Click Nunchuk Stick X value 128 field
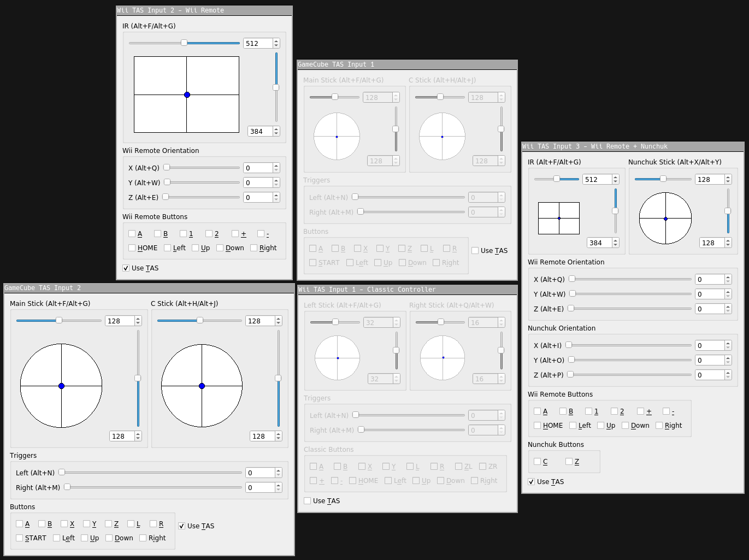Screen dimensions: 749x560 [x=713, y=179]
